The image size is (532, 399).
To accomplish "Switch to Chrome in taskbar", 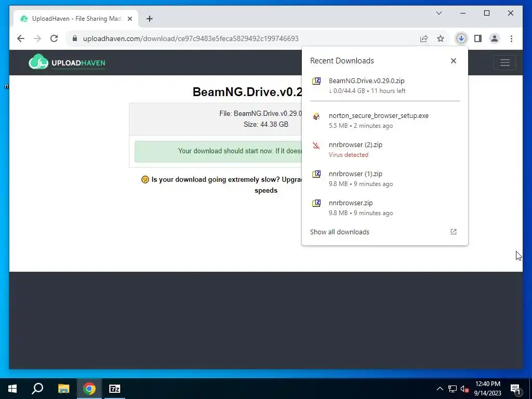I will point(89,389).
